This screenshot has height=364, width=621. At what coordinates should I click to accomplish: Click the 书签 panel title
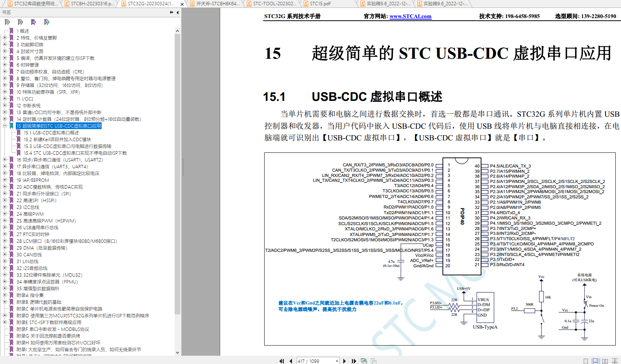point(6,12)
